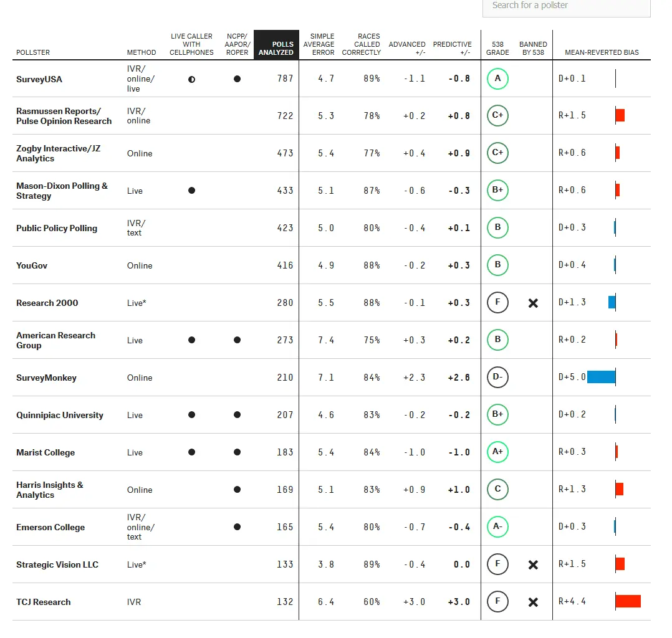Click American Research Group's NCPP/AAPOR/Roper dot
The image size is (672, 638).
237,340
